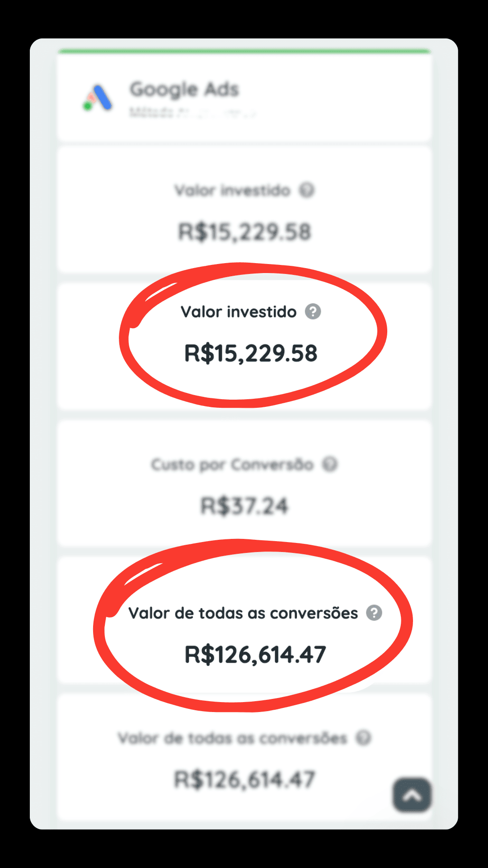
Task: Select the blurred R$15,229.58 amount
Action: coord(244,232)
